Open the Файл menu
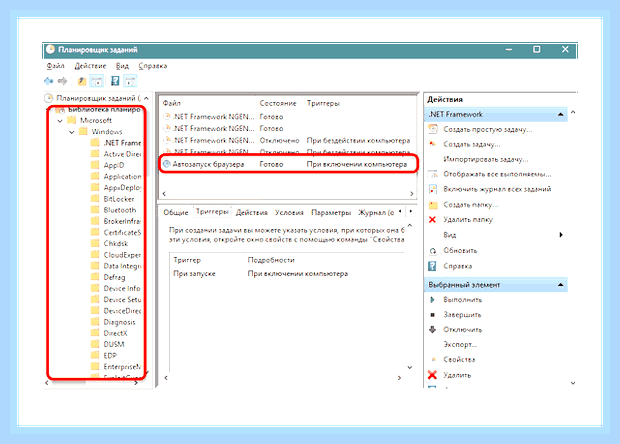Viewport: 620px width, 444px height. click(55, 66)
